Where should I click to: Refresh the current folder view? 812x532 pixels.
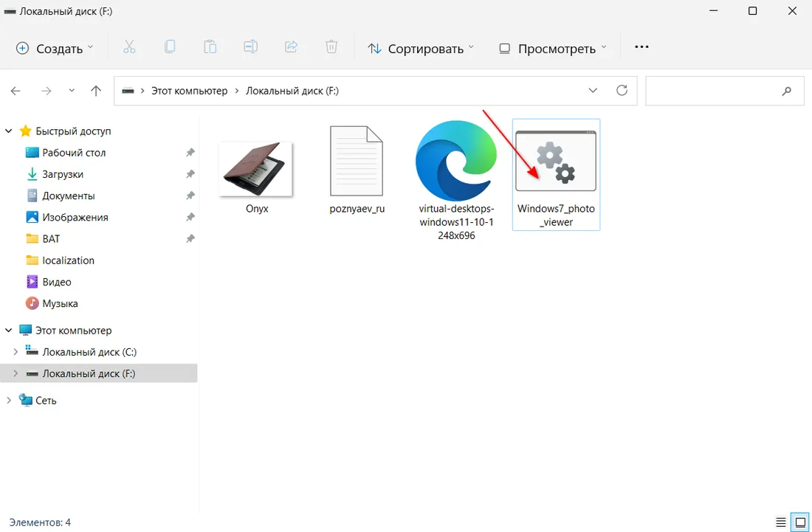622,91
